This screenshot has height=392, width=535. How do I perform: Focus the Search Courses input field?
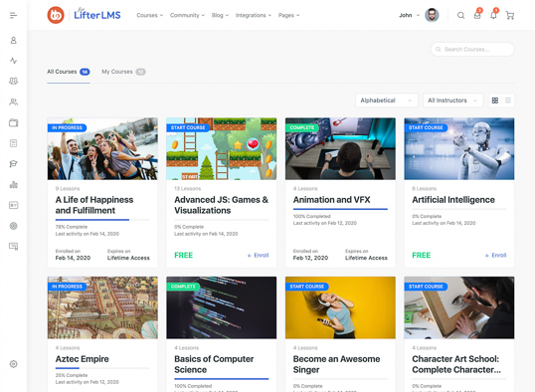472,49
